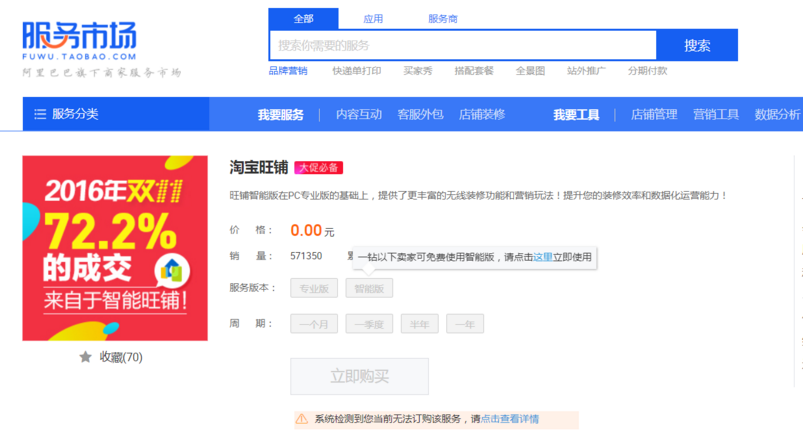Screen dimensions: 809x443
Task: Click the 立即购买 button
Action: point(360,376)
